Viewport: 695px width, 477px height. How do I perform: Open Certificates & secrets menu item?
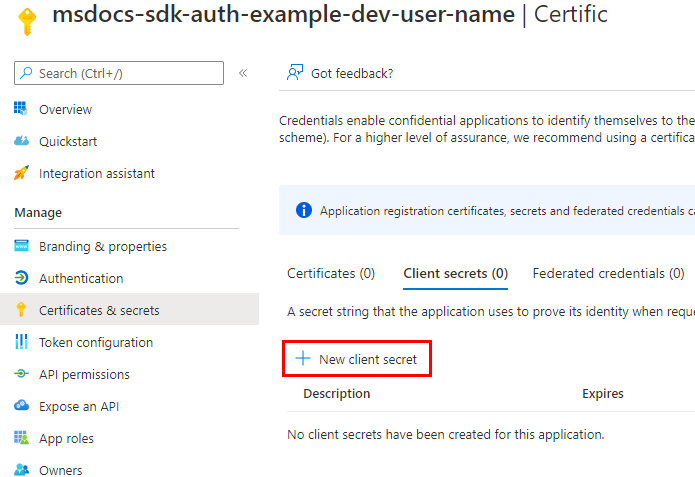(x=99, y=310)
